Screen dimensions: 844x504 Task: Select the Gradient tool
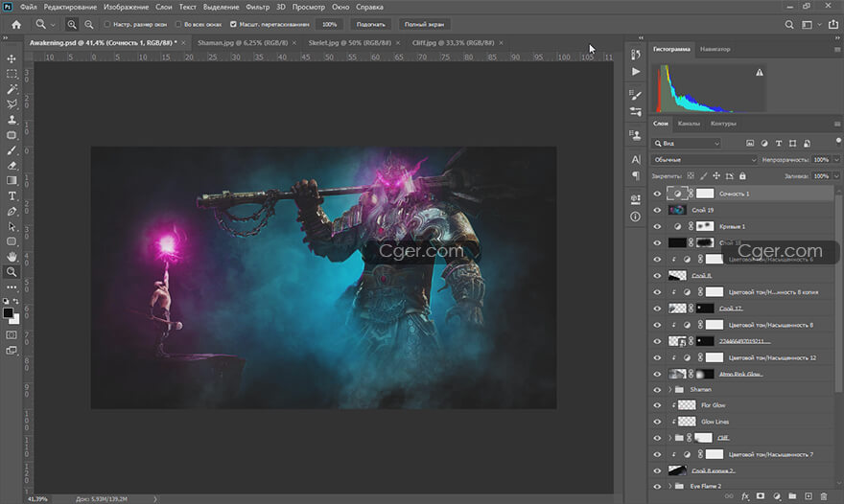[12, 181]
